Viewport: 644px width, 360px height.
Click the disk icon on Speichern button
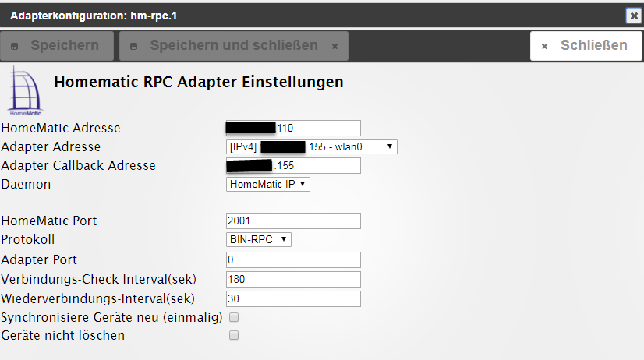tap(14, 46)
